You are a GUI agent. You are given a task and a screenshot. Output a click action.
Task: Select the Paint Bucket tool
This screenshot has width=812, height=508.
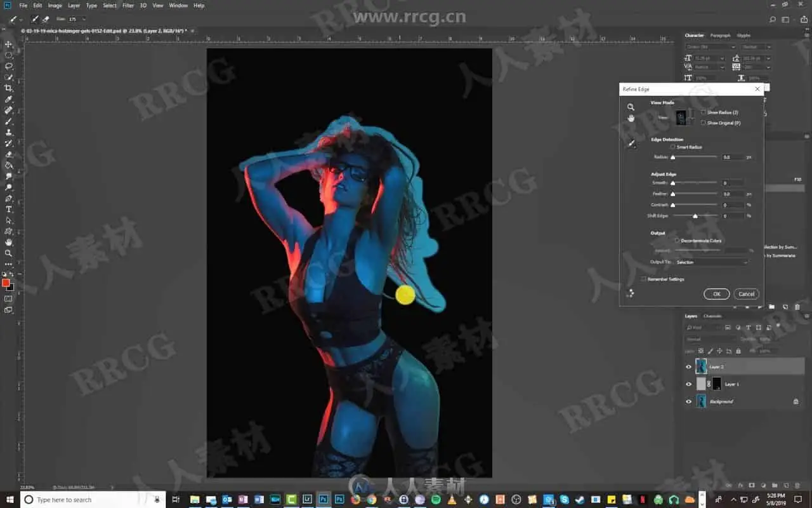tap(9, 165)
